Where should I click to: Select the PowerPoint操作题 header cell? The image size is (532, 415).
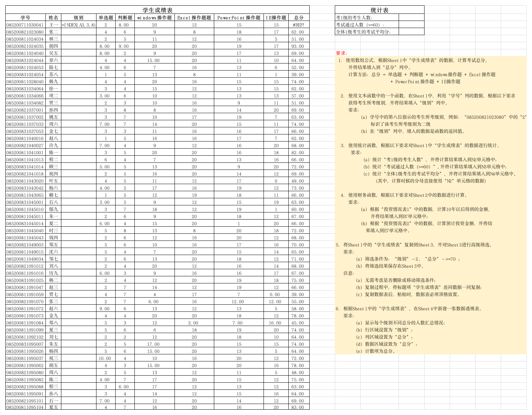[239, 17]
